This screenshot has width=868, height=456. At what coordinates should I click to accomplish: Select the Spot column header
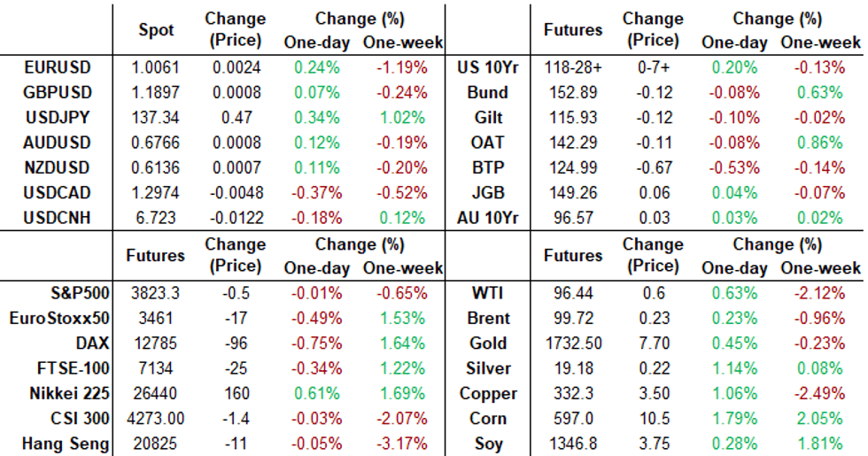[156, 30]
